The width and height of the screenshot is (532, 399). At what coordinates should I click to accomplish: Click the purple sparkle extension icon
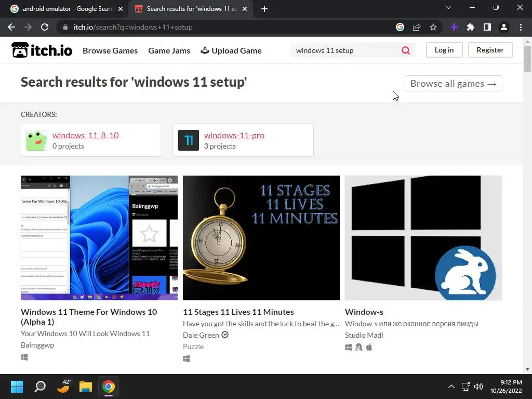pyautogui.click(x=454, y=27)
